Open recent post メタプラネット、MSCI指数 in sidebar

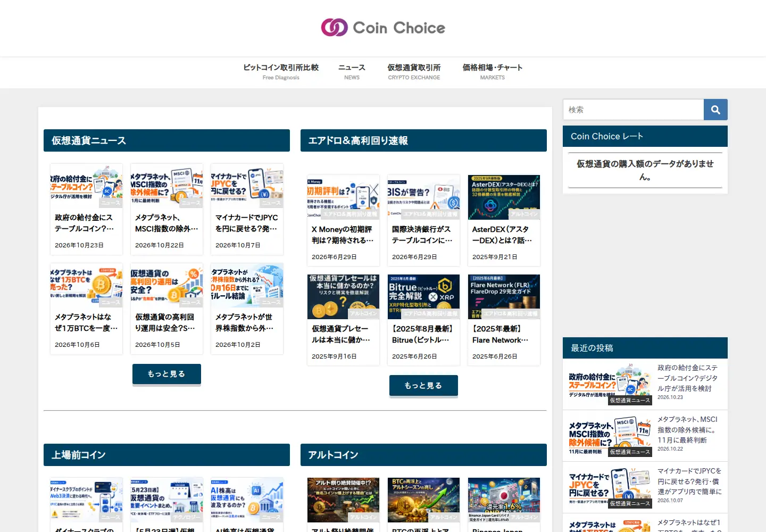tap(688, 430)
